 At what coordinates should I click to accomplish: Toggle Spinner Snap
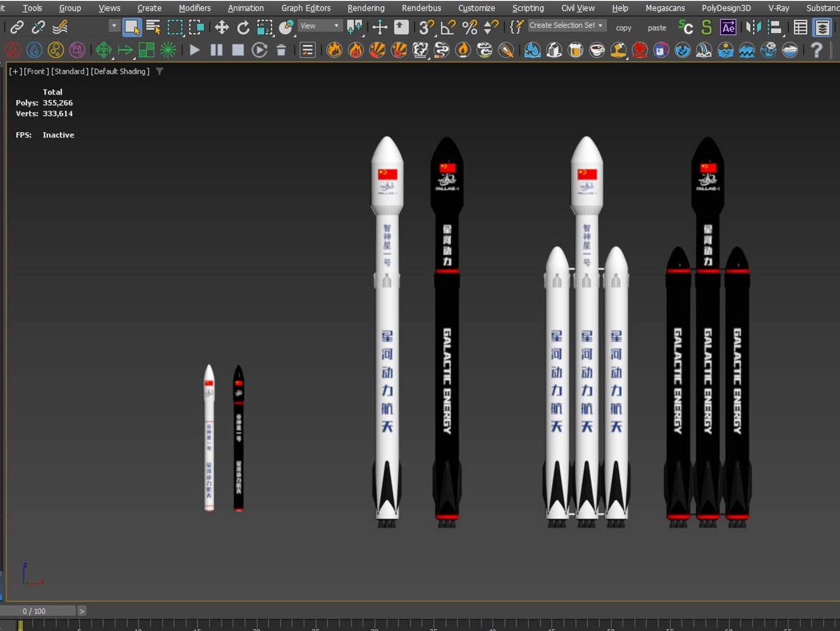[491, 27]
